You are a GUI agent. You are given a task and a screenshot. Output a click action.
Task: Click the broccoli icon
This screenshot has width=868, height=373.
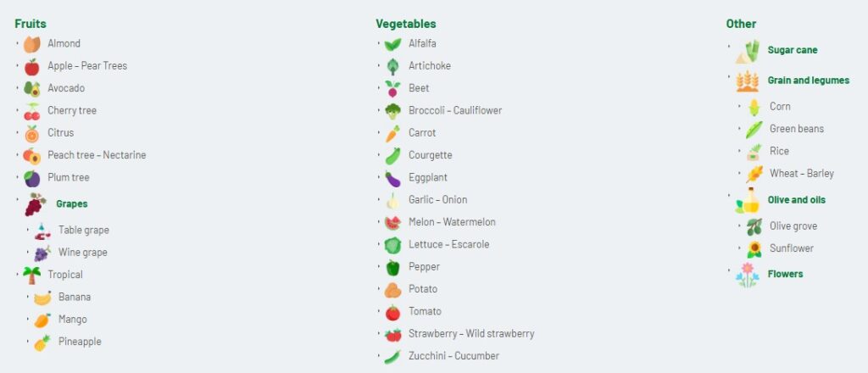point(392,110)
